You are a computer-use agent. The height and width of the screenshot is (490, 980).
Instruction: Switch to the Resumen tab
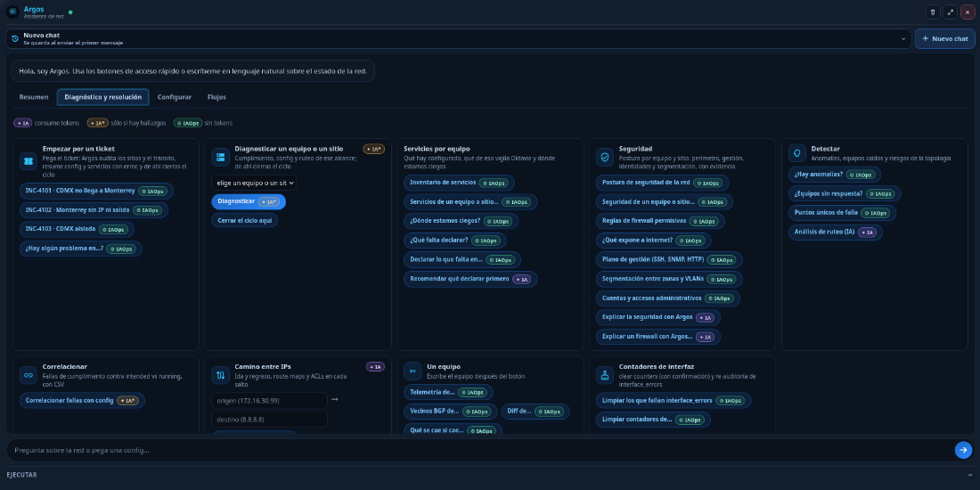point(34,97)
